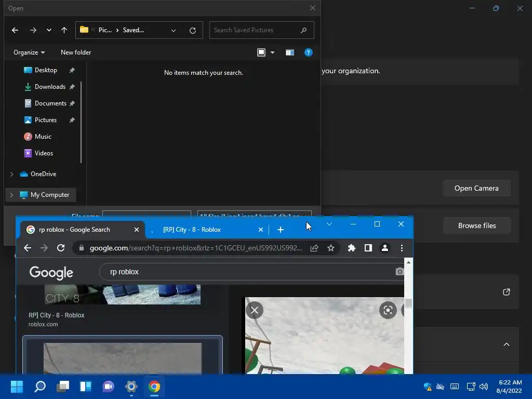Open recent locations dropdown in Open dialog
This screenshot has width=532, height=399.
click(x=49, y=30)
